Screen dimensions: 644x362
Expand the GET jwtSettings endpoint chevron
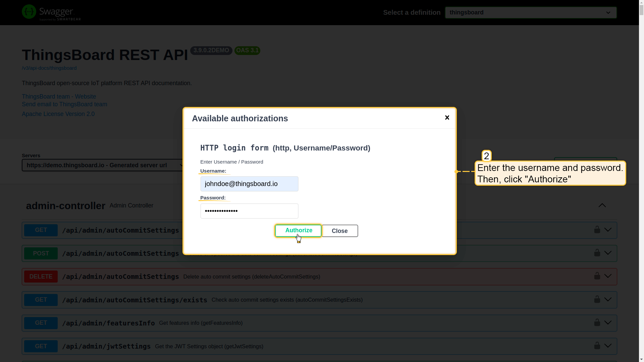point(608,346)
